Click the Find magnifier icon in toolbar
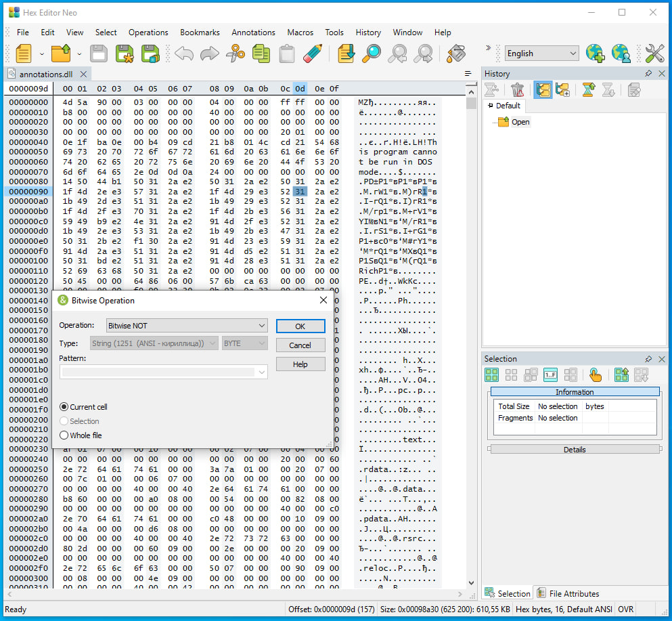 (x=371, y=53)
